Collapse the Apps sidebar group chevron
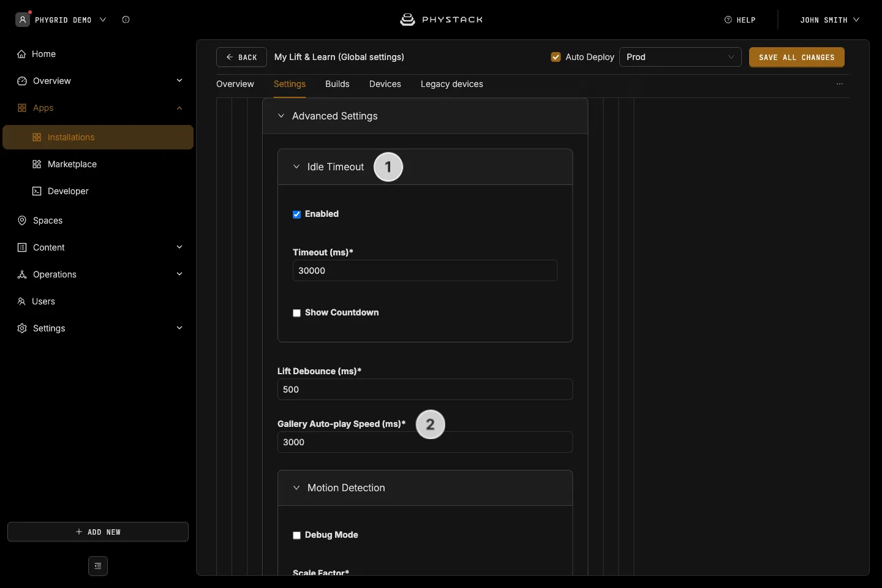Viewport: 882px width, 588px height. [179, 108]
